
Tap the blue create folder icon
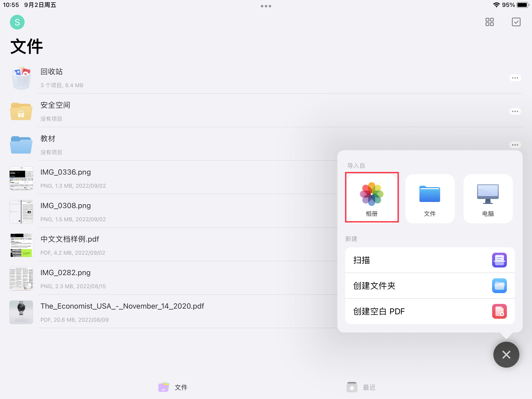click(499, 286)
